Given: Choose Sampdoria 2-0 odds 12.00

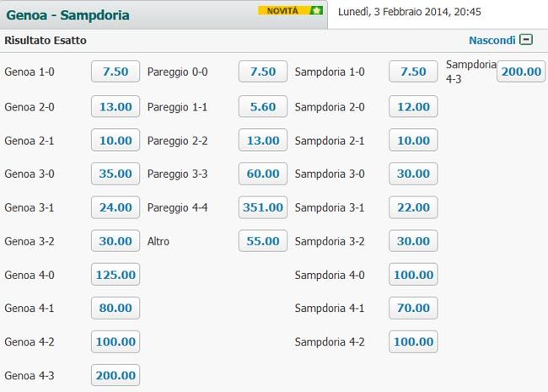Looking at the screenshot, I should 413,106.
